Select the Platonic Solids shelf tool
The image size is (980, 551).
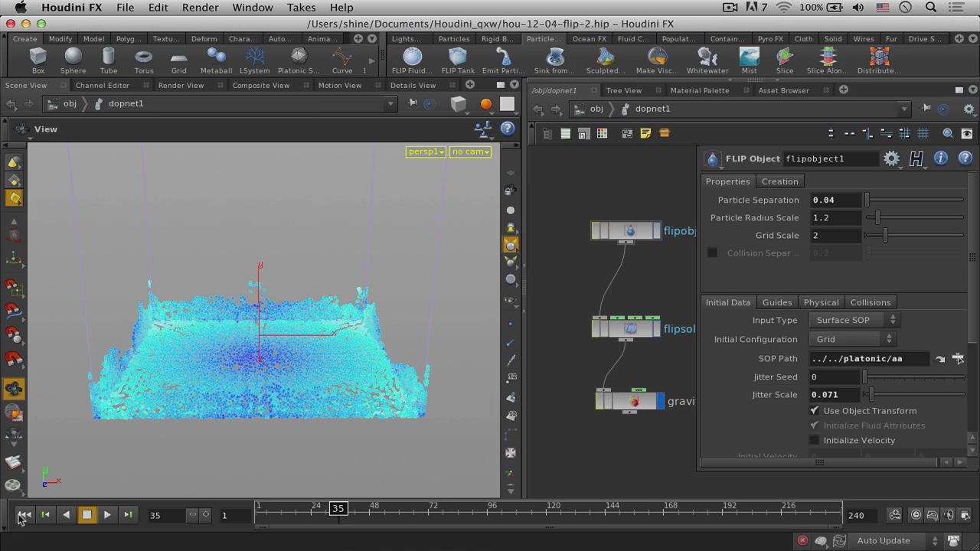[298, 60]
